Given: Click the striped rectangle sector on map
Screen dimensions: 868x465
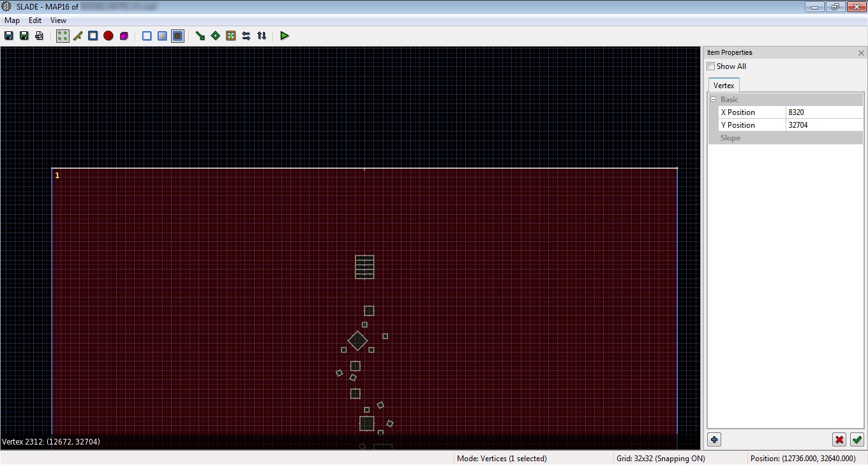Looking at the screenshot, I should point(364,267).
